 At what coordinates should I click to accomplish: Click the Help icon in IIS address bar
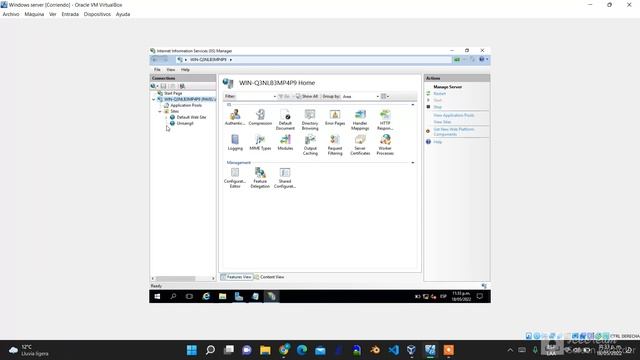click(482, 60)
